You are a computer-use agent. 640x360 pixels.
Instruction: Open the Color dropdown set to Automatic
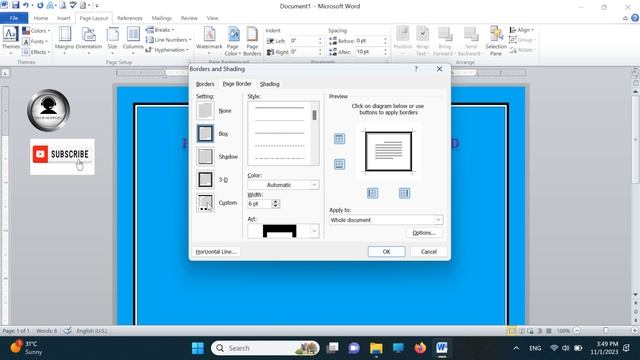click(x=283, y=185)
